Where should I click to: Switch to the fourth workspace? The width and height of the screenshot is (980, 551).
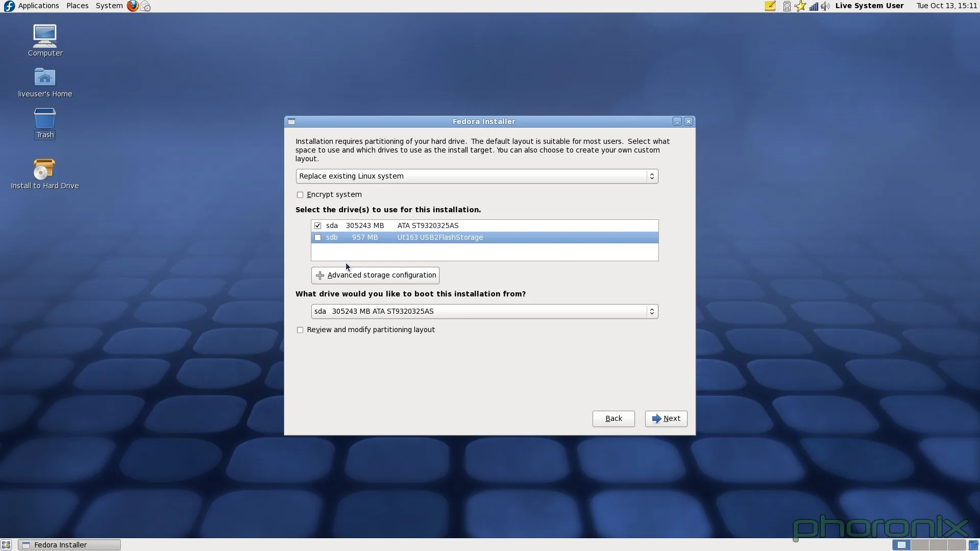[957, 545]
